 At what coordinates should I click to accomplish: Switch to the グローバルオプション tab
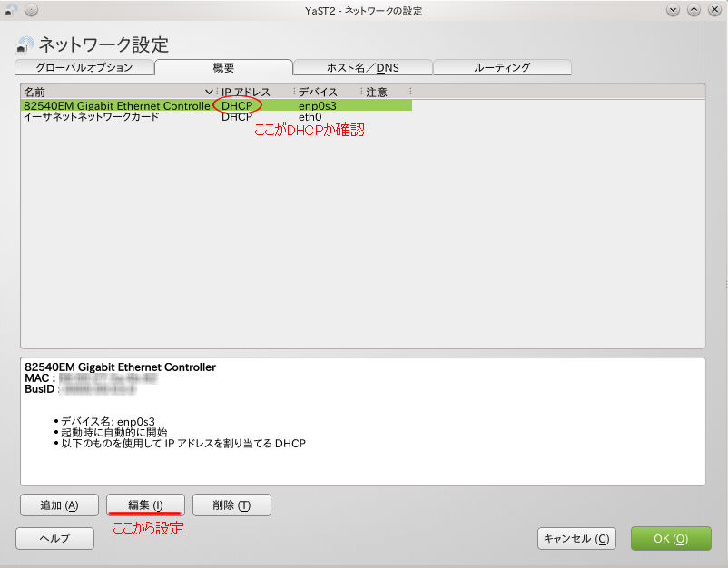tap(84, 67)
